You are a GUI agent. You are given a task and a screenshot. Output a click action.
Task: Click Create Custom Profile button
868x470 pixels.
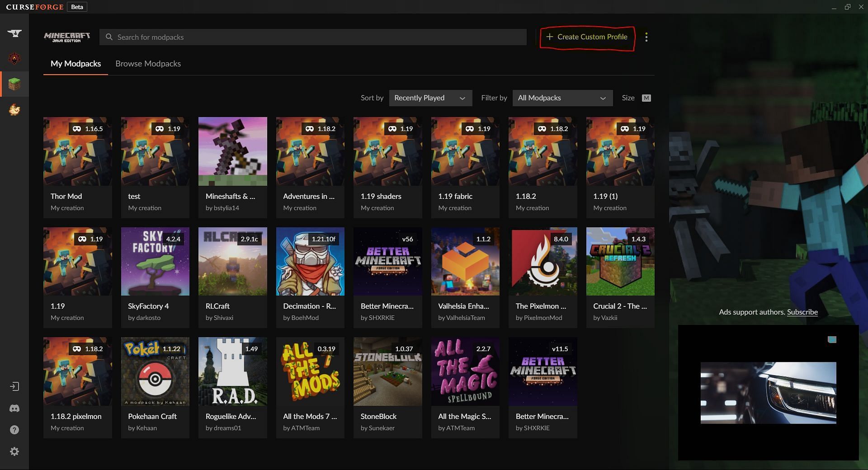click(x=587, y=37)
